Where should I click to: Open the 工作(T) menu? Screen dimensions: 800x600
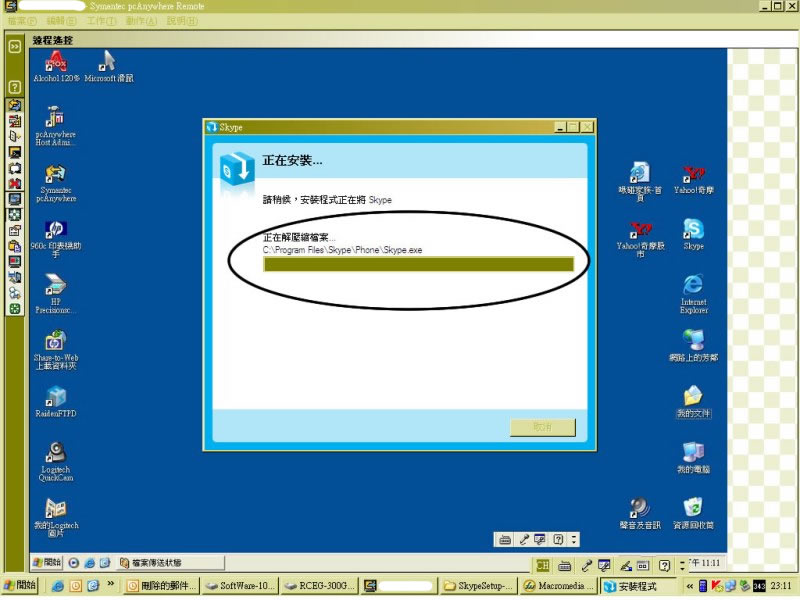(102, 21)
